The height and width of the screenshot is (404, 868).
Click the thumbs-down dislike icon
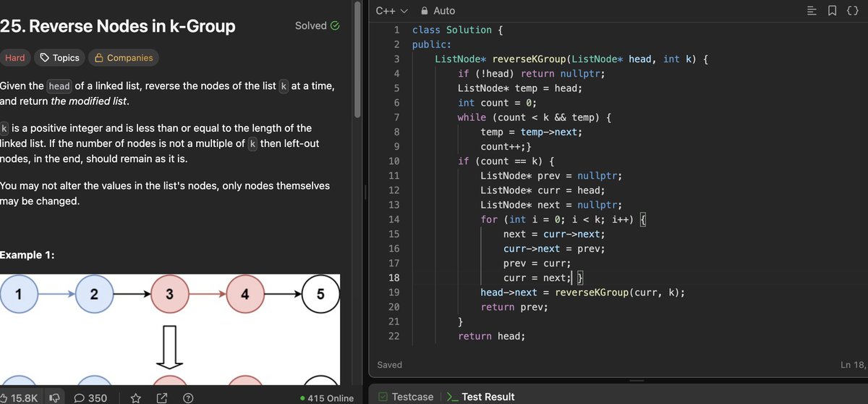click(x=54, y=397)
